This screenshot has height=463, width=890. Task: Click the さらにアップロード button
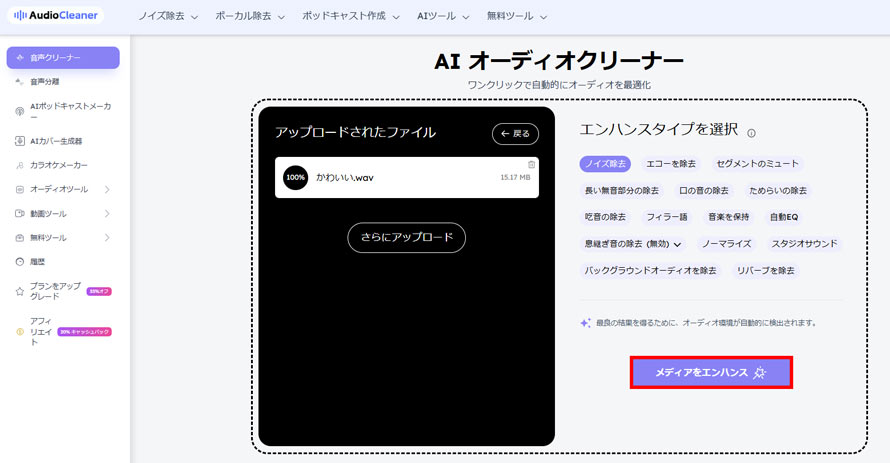[x=406, y=237]
